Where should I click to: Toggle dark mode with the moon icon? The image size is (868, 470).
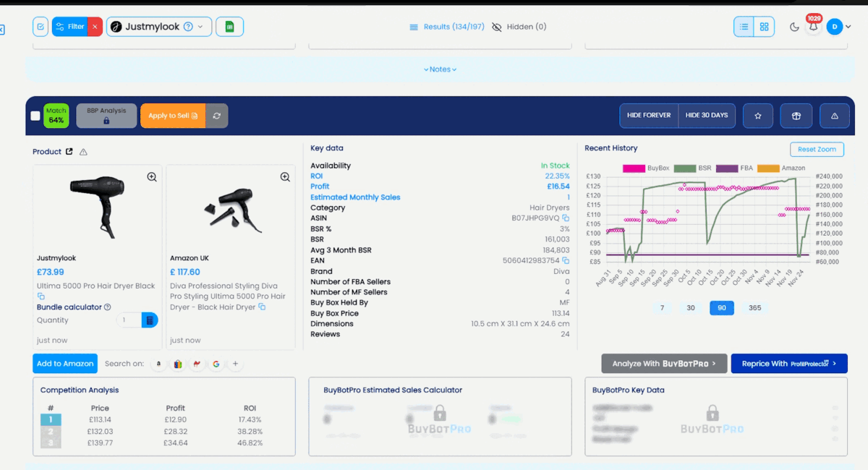(794, 27)
